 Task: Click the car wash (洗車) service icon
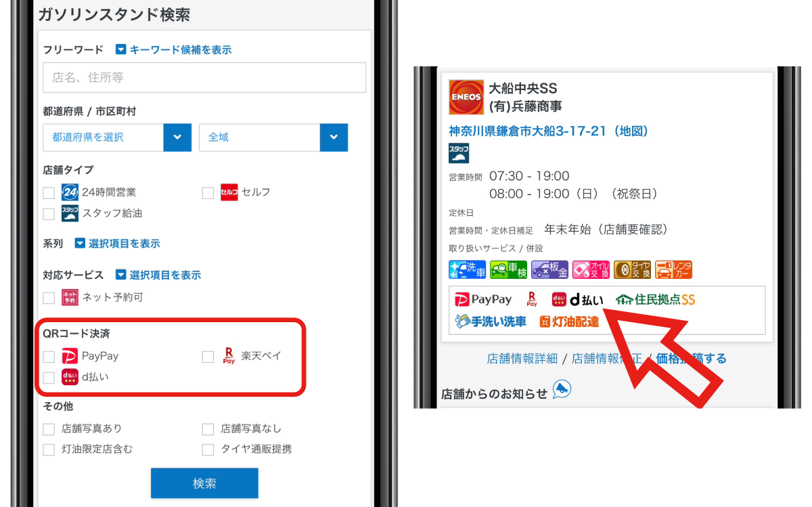tap(468, 269)
